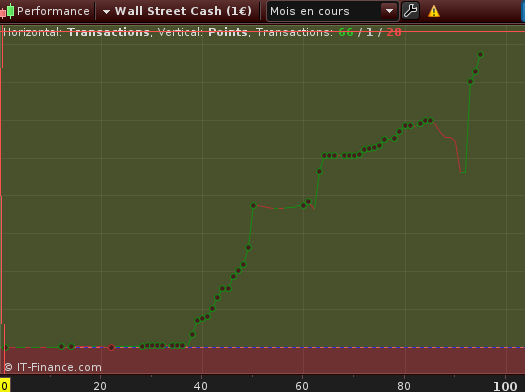The height and width of the screenshot is (392, 525).
Task: Click the yellow warning triangle icon
Action: 434,11
